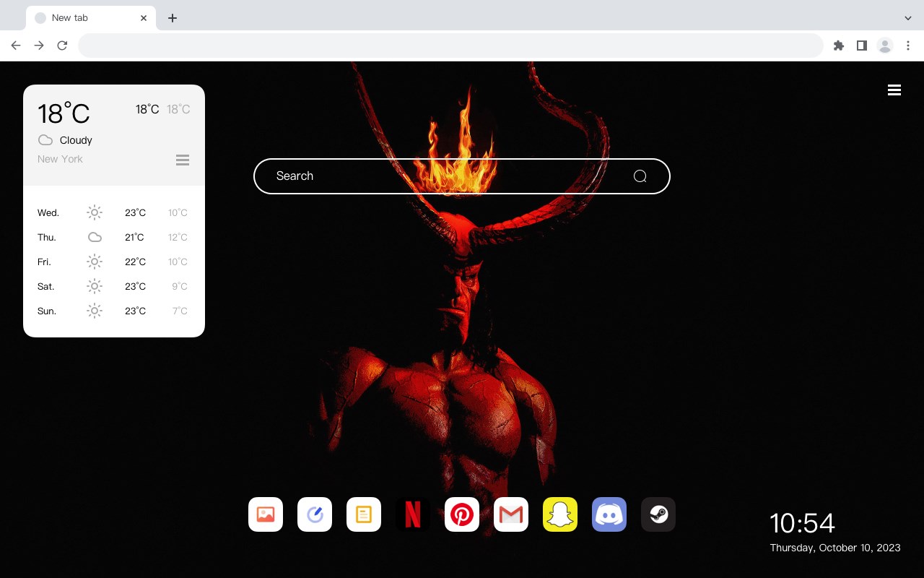Click the Cloudy condition text
The width and height of the screenshot is (924, 578).
pos(76,140)
